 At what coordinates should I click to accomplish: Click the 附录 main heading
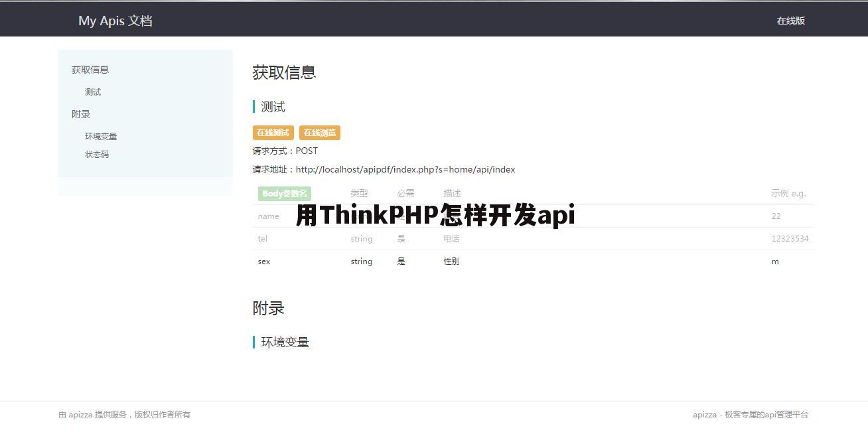(268, 308)
